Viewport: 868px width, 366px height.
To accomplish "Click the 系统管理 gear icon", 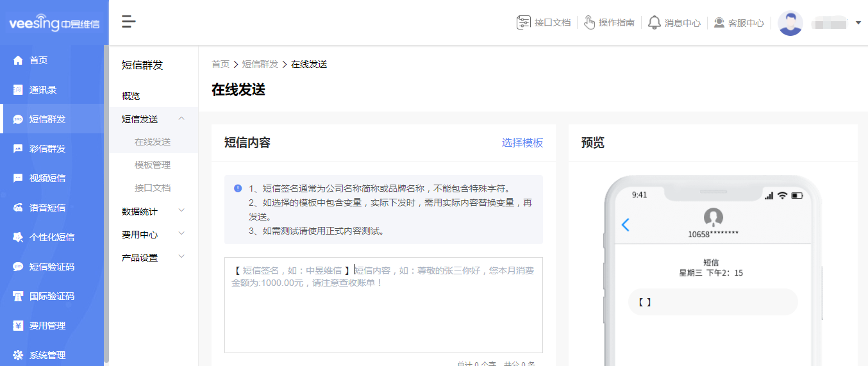I will pos(18,355).
